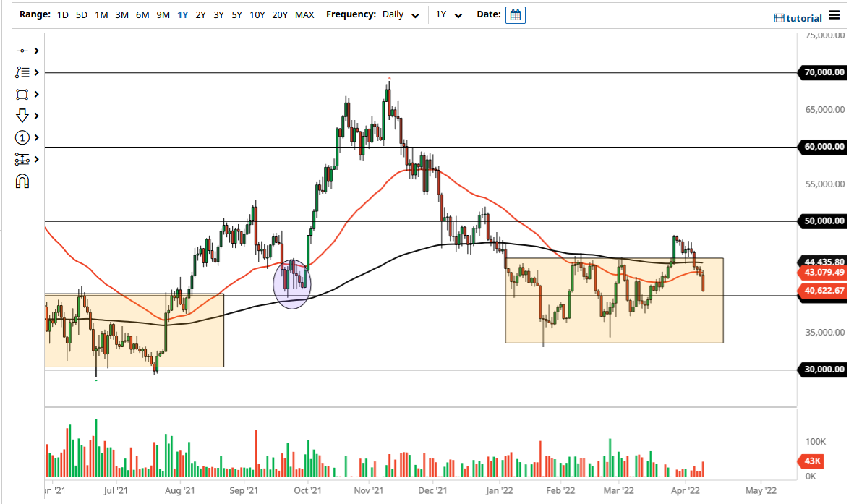Select the arrow annotation tool

pyautogui.click(x=22, y=116)
